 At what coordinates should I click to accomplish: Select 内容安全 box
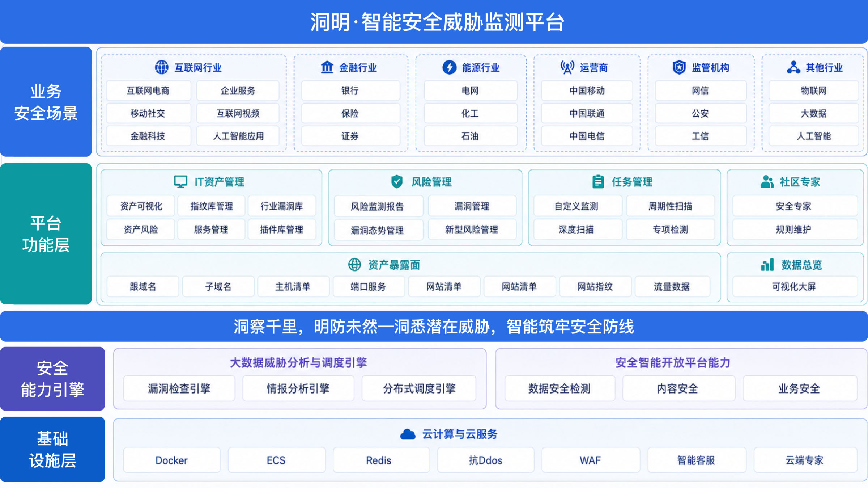679,388
